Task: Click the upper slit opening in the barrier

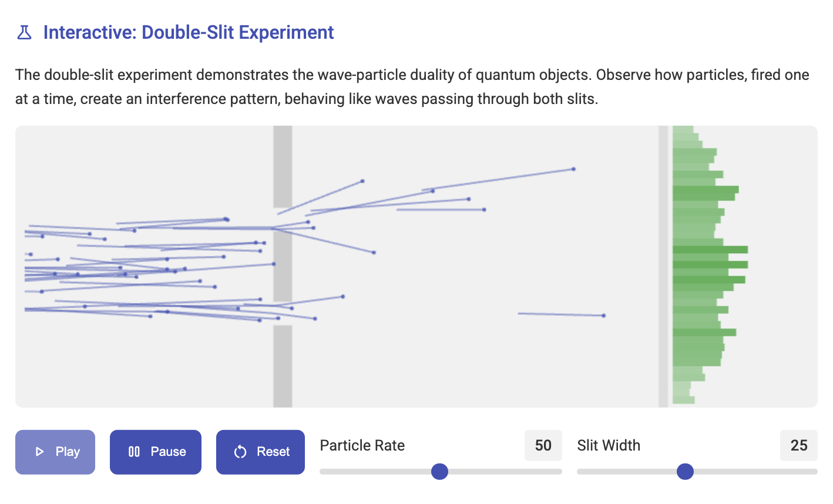Action: [x=283, y=218]
